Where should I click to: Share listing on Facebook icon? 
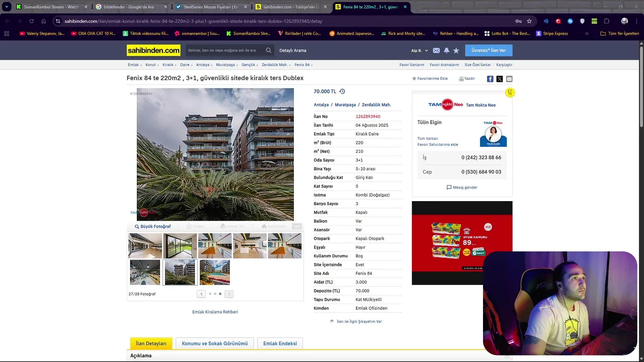[x=490, y=79]
